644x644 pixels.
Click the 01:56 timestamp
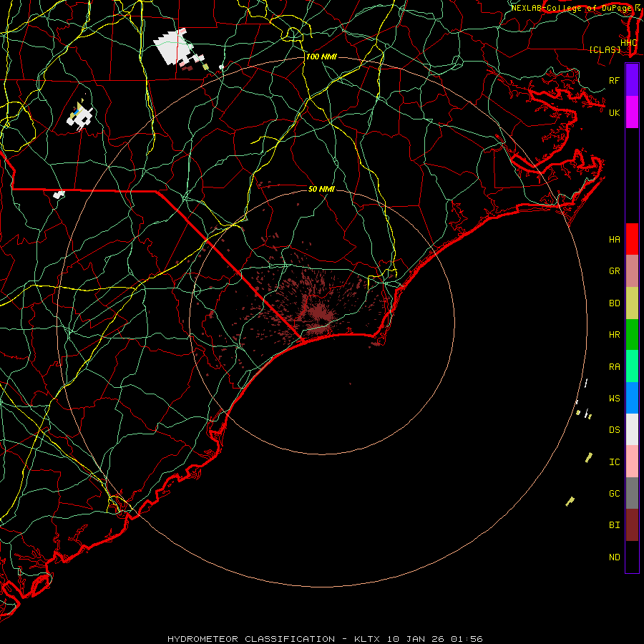[467, 639]
